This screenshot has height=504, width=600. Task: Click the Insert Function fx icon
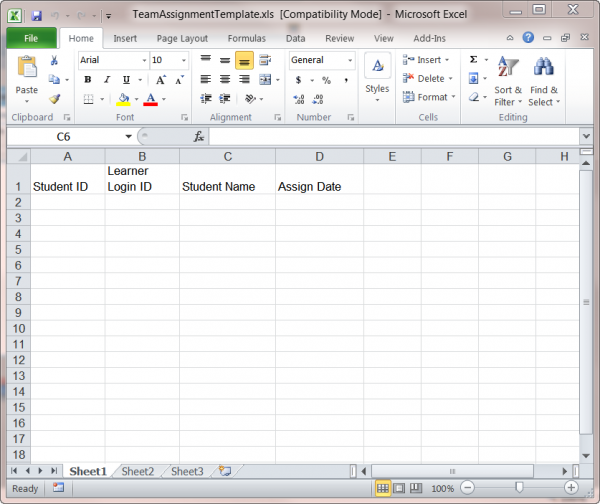click(x=199, y=136)
